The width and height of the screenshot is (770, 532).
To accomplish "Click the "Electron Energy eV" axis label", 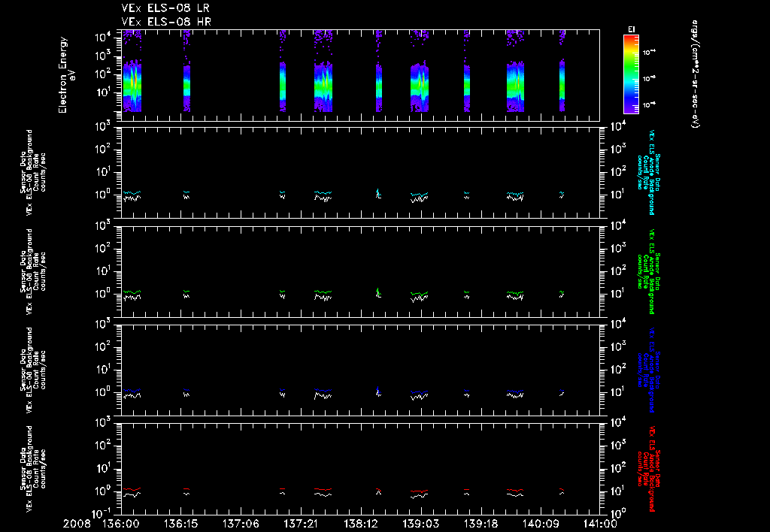I will (67, 75).
